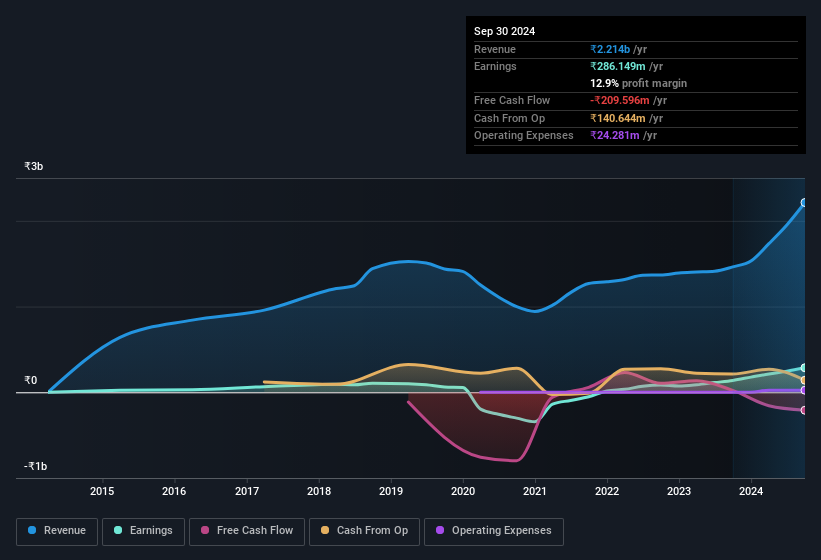
Task: Select the 2022 label on the x-axis
Action: pos(607,491)
